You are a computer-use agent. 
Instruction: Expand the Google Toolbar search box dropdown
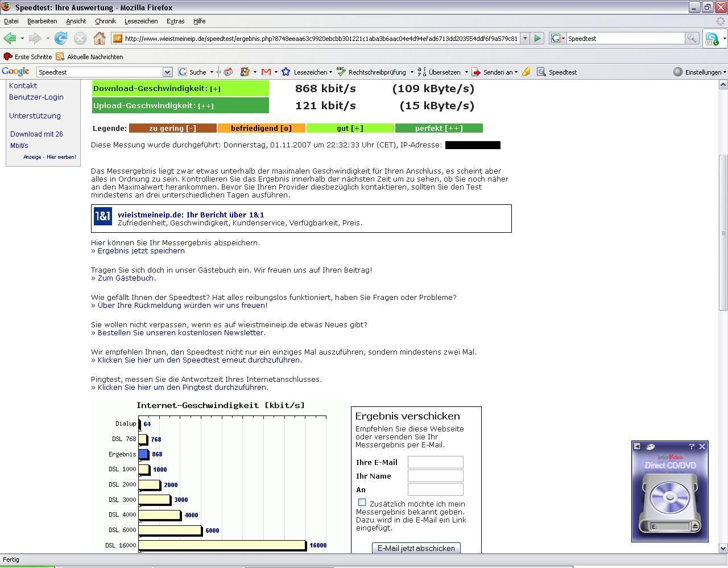167,72
